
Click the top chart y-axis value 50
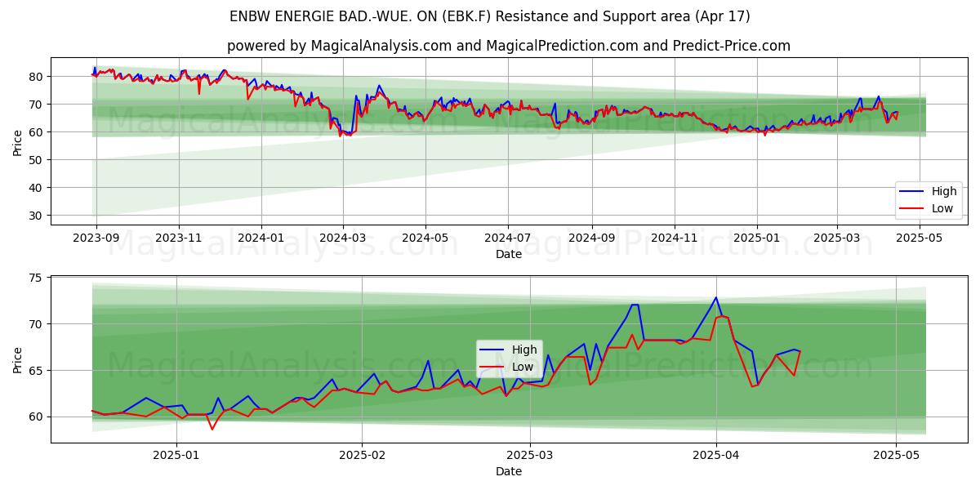(x=38, y=160)
